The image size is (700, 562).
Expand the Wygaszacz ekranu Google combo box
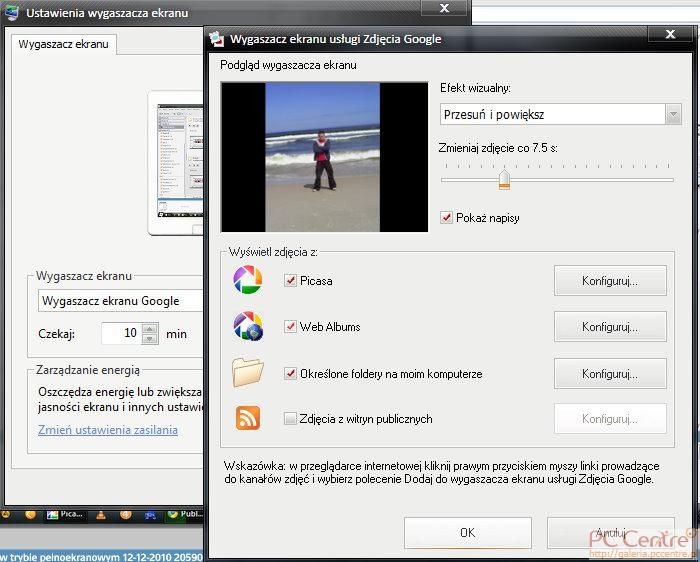pyautogui.click(x=120, y=301)
